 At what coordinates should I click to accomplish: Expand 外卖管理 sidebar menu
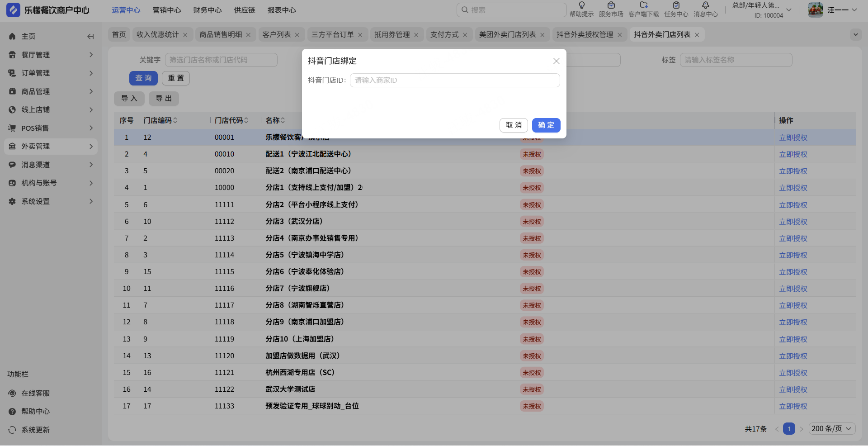(51, 147)
